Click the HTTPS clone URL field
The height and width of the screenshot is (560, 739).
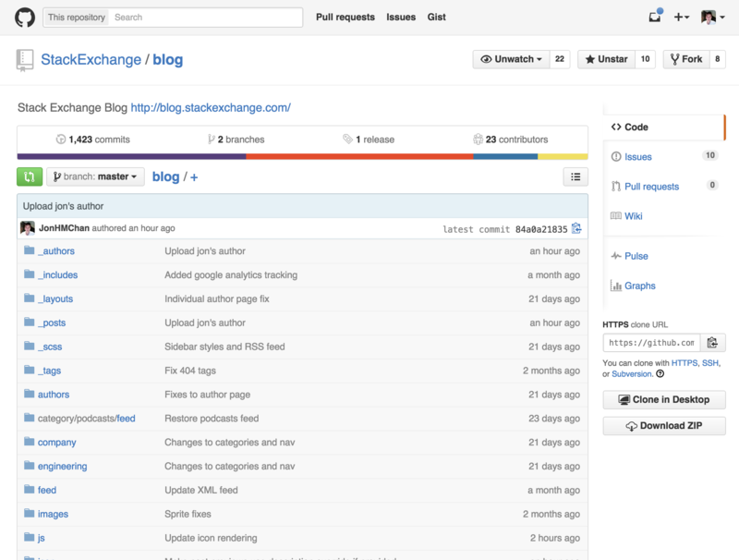(x=651, y=343)
